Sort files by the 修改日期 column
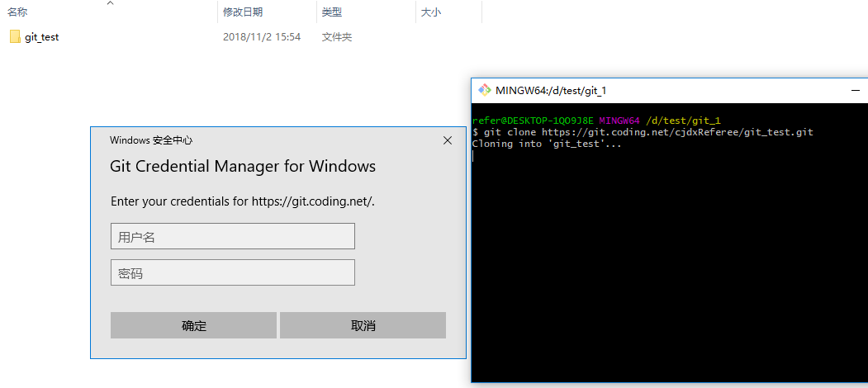This screenshot has height=388, width=868. [243, 12]
